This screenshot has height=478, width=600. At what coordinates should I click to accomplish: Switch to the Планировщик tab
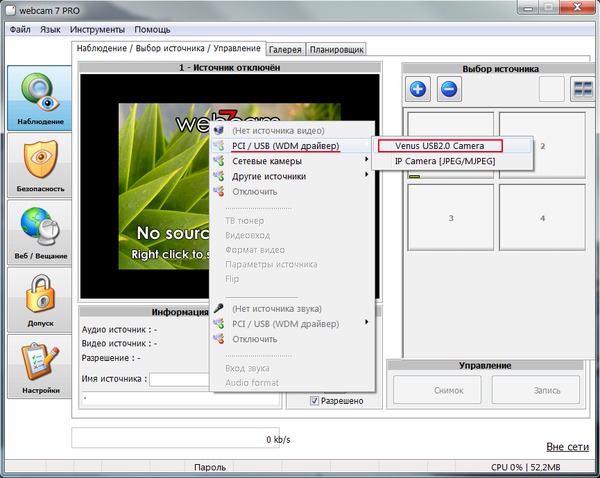(x=336, y=49)
